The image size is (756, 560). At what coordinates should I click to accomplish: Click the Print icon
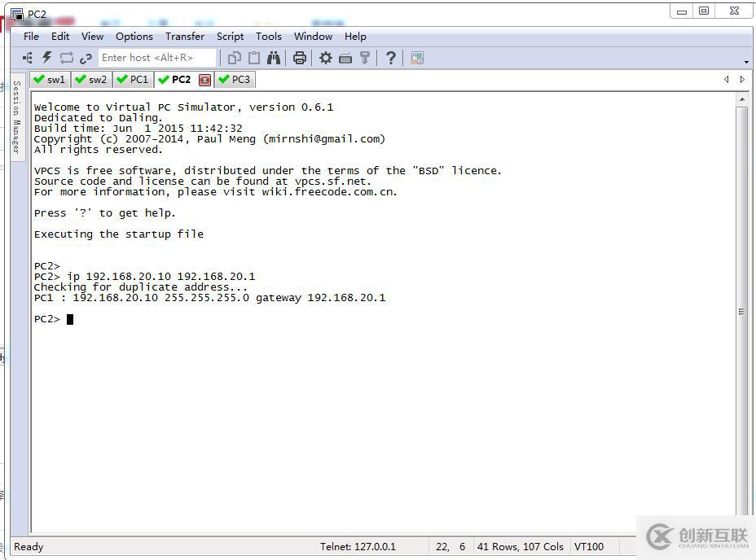[x=300, y=59]
